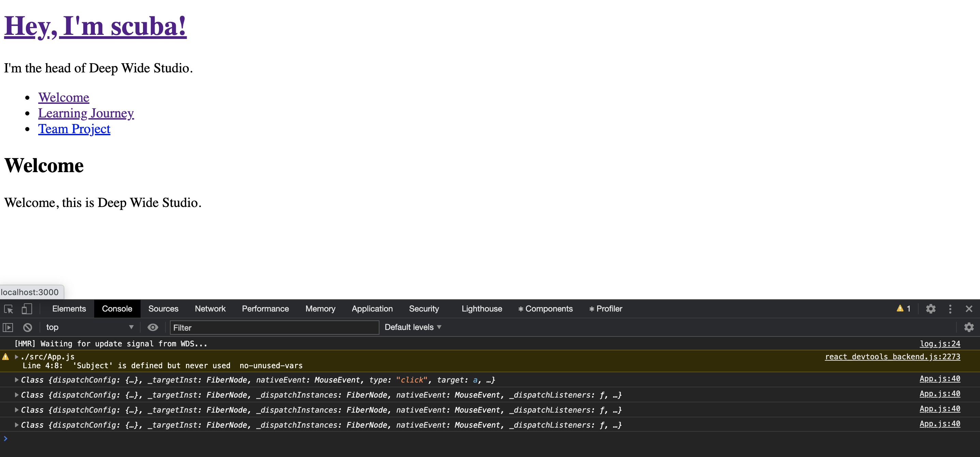Viewport: 980px width, 457px height.
Task: Open console settings gear icon
Action: click(969, 328)
